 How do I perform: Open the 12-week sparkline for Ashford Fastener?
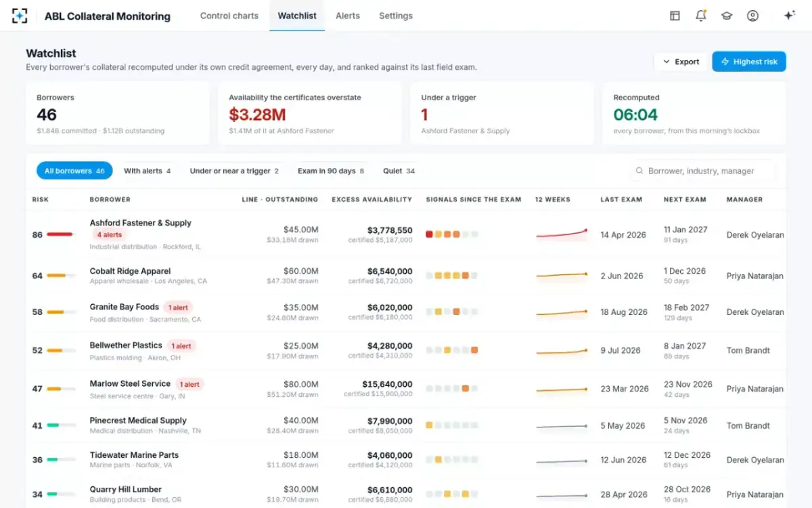562,234
